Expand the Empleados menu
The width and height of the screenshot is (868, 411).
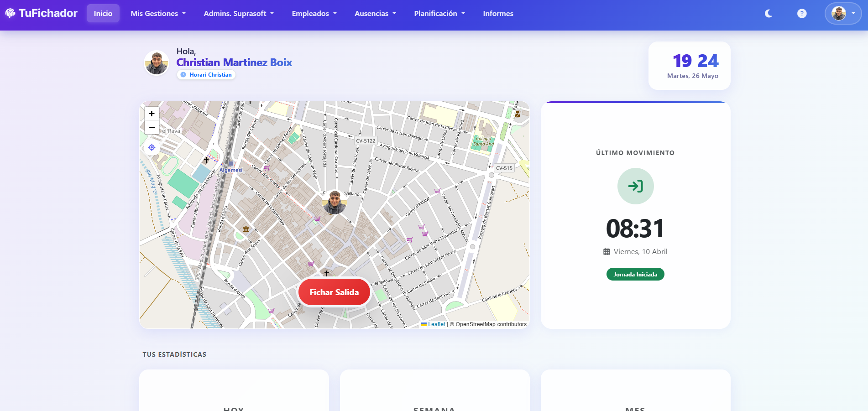click(x=314, y=14)
